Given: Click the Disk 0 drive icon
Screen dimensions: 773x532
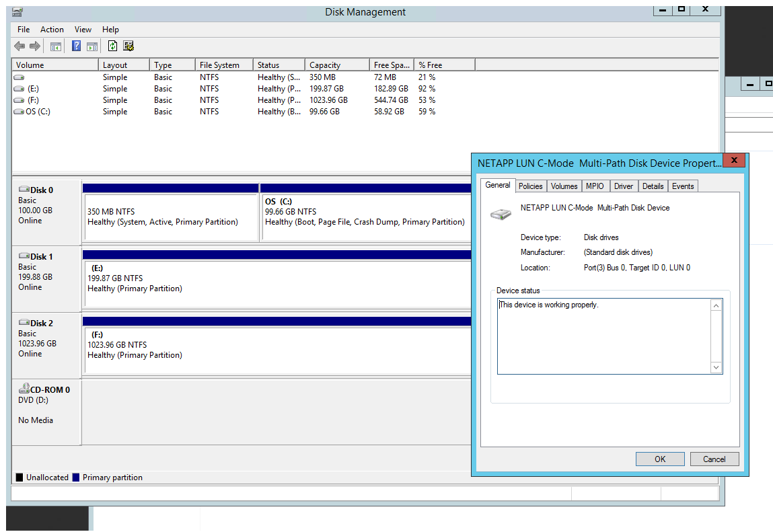Looking at the screenshot, I should 24,190.
